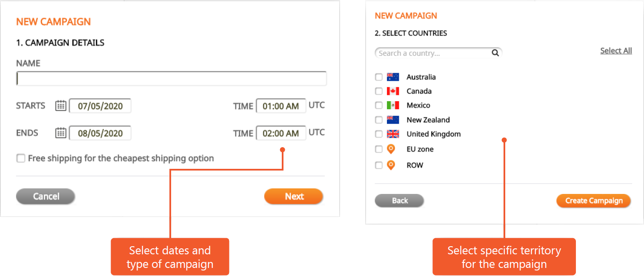Click the Canada flag icon
This screenshot has width=644, height=276.
393,91
